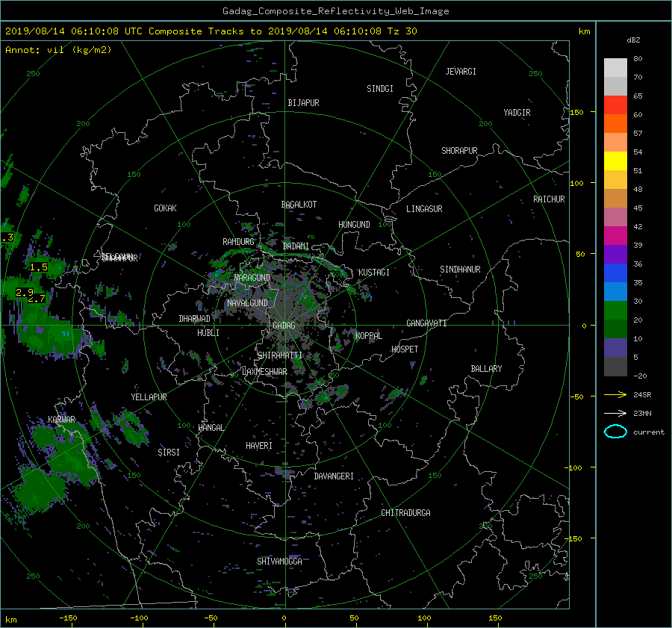The height and width of the screenshot is (628, 672).
Task: Click the HOSPET city label
Action: (x=405, y=349)
